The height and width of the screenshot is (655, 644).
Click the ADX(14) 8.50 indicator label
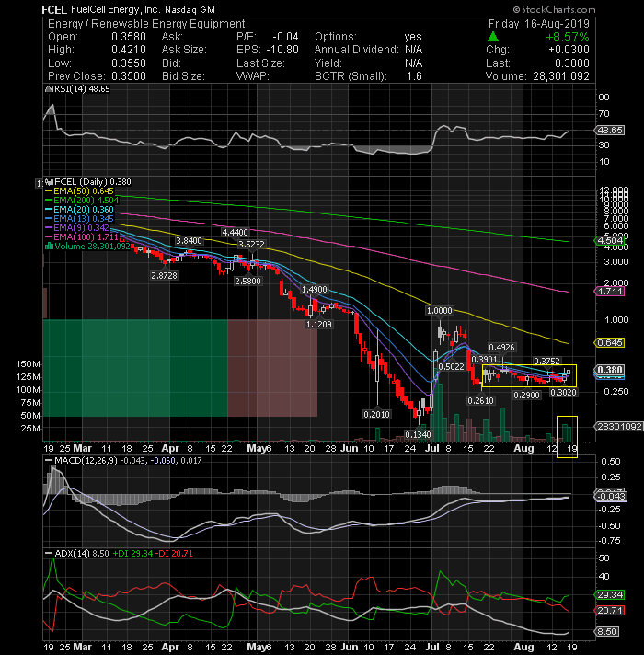[x=77, y=554]
